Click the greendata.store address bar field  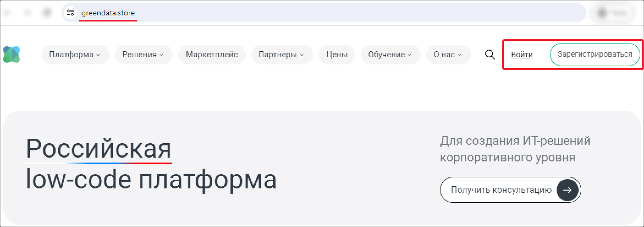point(323,13)
